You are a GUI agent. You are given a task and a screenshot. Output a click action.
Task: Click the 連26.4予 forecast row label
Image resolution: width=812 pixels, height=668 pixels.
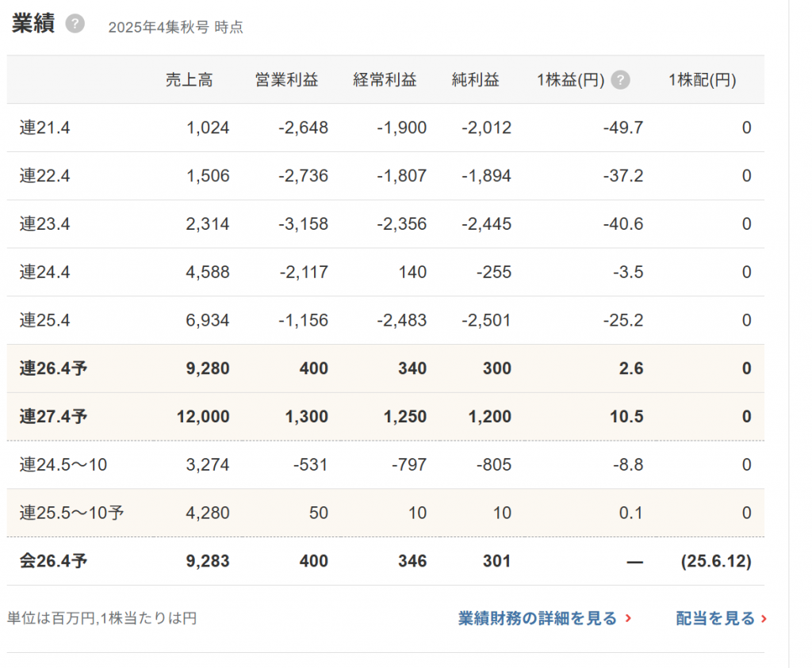tap(53, 368)
